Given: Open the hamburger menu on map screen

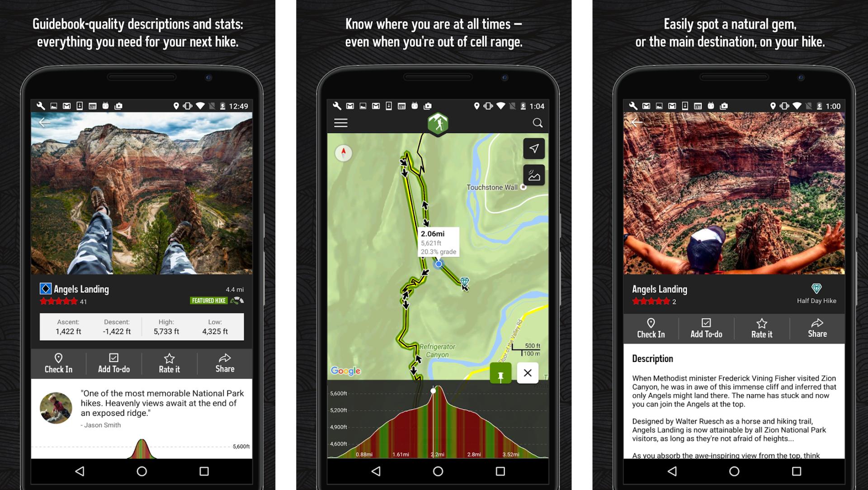Looking at the screenshot, I should (340, 123).
